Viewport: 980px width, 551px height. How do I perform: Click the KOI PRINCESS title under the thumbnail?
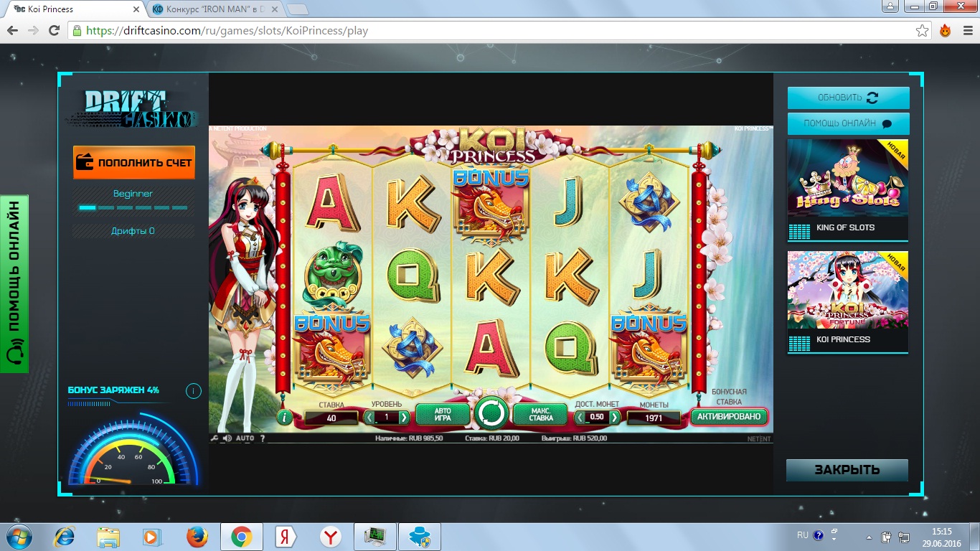click(x=844, y=339)
